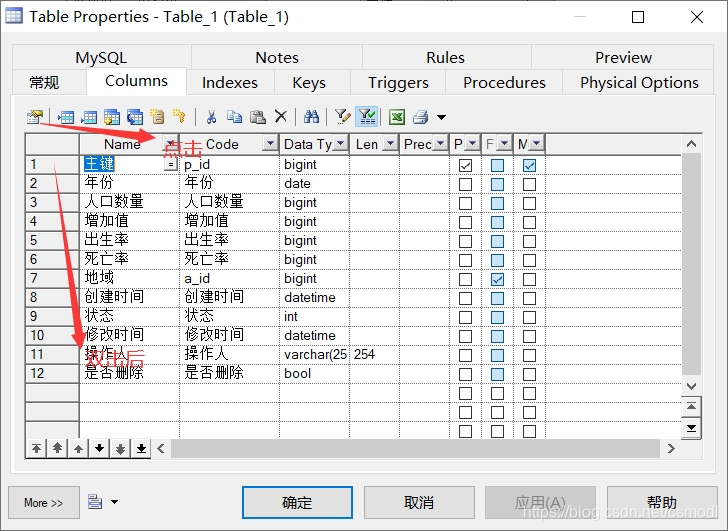Switch to the Indexes tab
Screen dimensions: 728x531
point(230,83)
